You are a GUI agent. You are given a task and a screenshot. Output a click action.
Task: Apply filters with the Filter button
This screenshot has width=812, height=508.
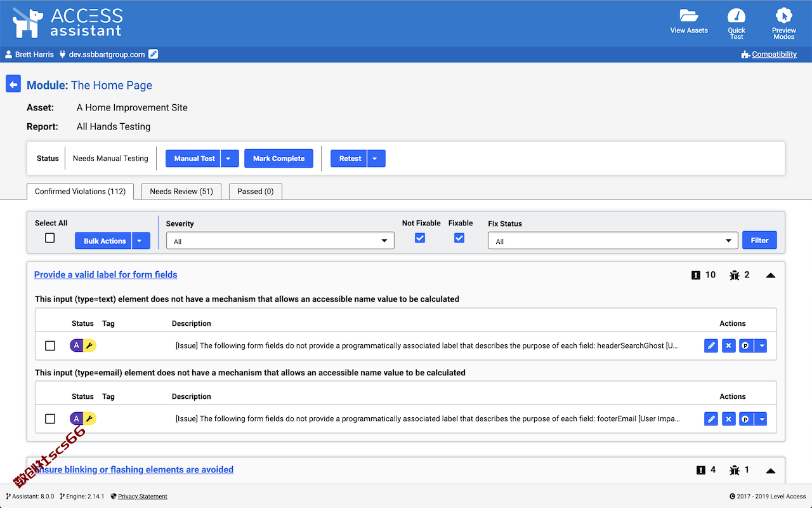click(x=759, y=241)
